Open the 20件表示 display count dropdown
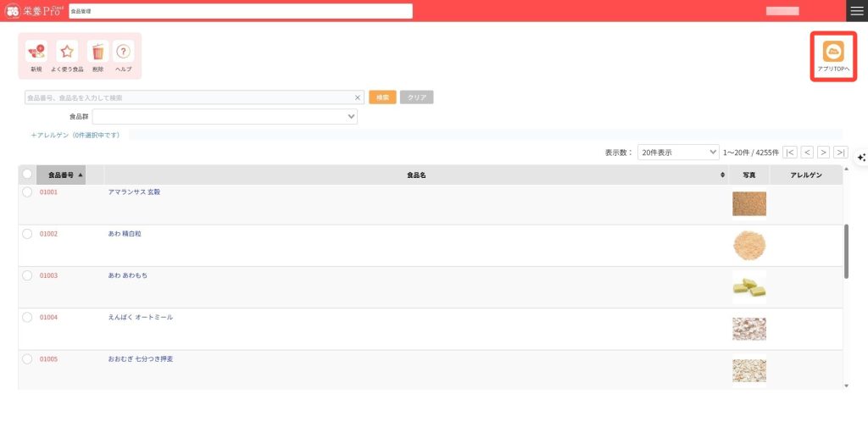This screenshot has width=868, height=433. coord(678,153)
